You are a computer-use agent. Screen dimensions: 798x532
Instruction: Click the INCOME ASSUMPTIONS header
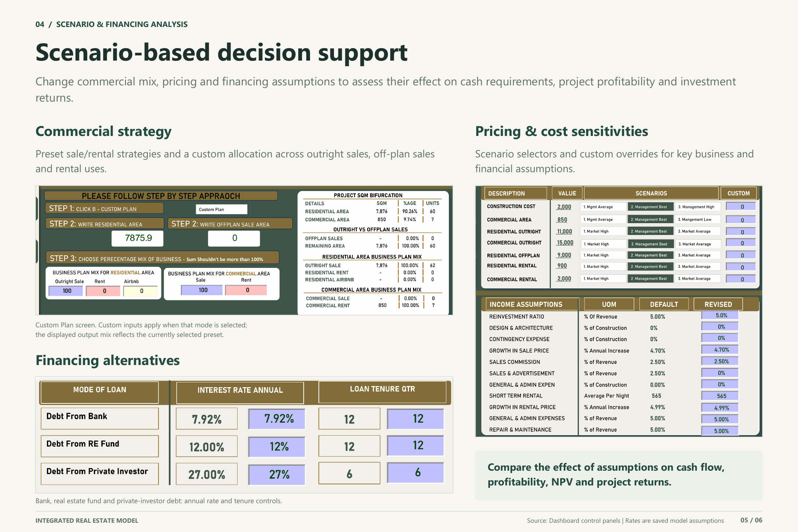click(x=532, y=304)
